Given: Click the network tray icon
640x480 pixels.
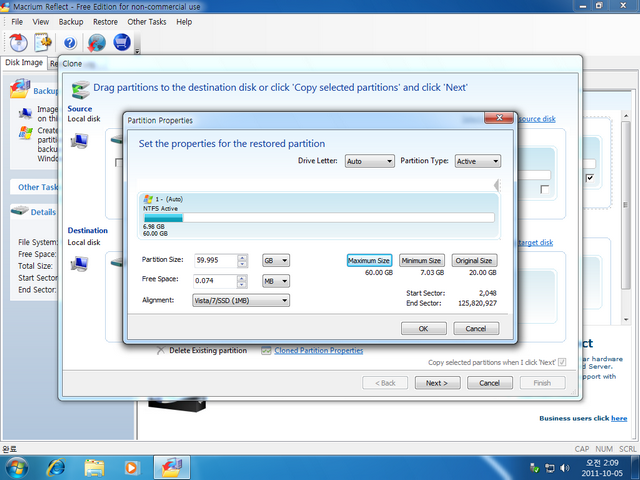Looking at the screenshot, I should pyautogui.click(x=550, y=468).
